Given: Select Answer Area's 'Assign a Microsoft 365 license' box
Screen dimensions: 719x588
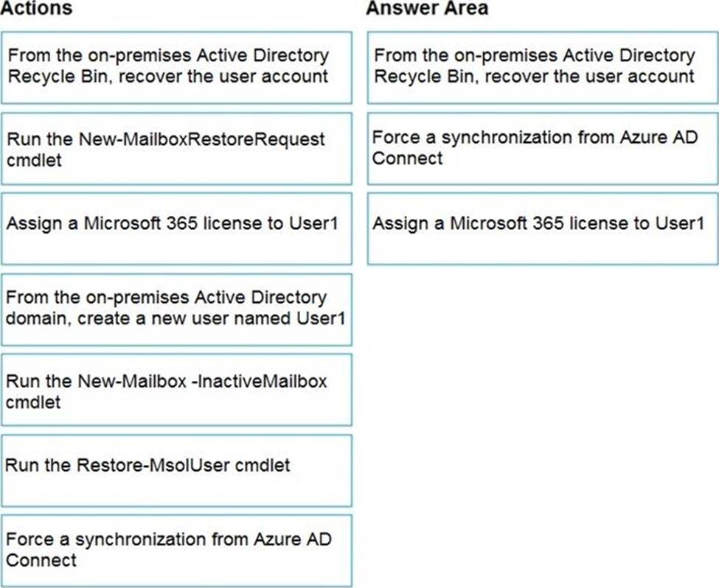Looking at the screenshot, I should click(x=543, y=228).
